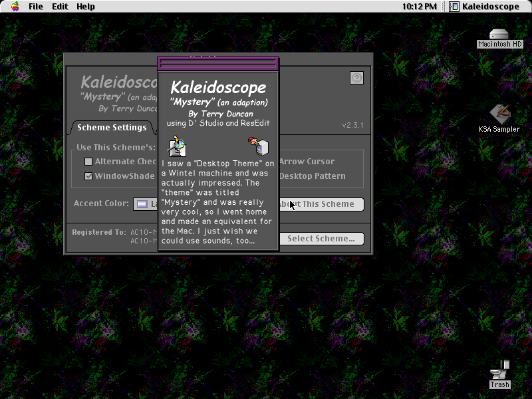The width and height of the screenshot is (532, 399).
Task: Click the ResEdit jack-in-the-box icon
Action: [259, 146]
